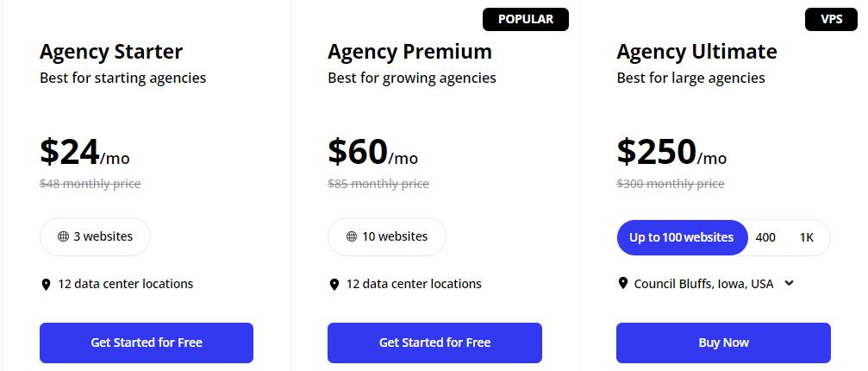Click the globe icon beside 10 websites
868x371 pixels.
point(352,236)
